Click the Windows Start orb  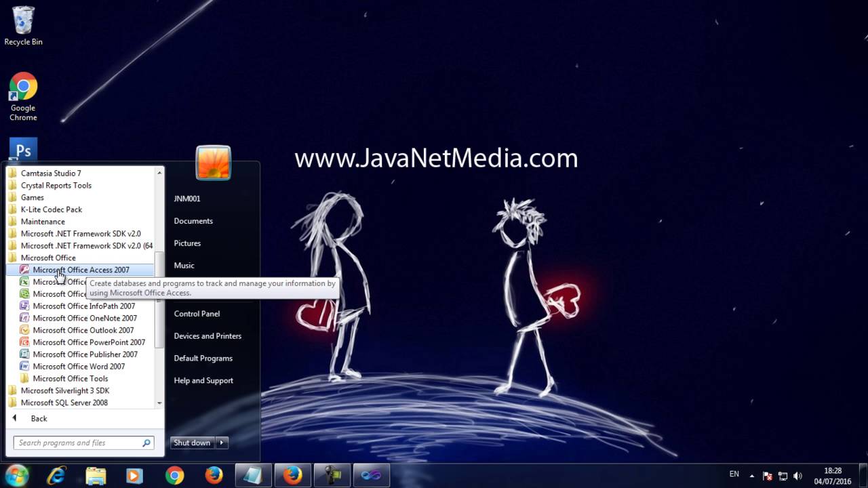coord(16,475)
